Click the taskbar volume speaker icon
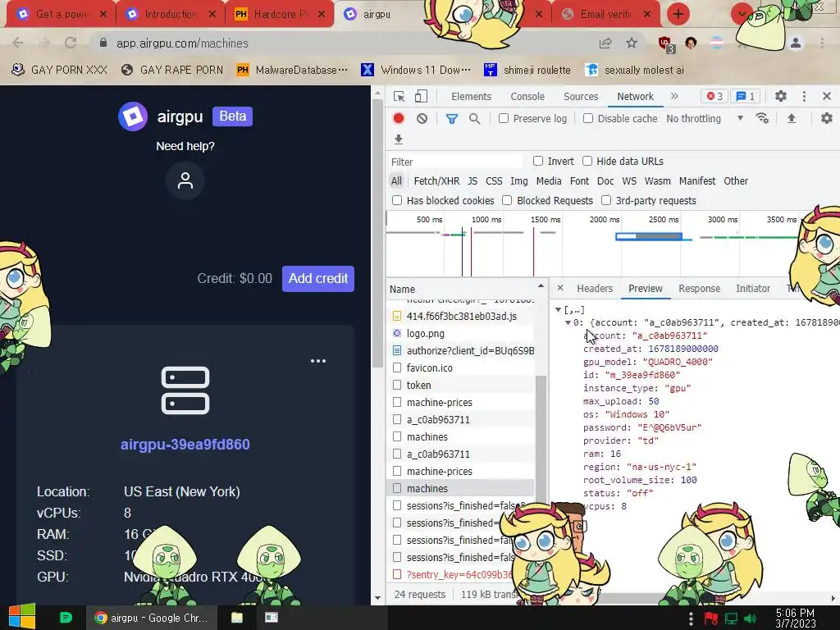Image resolution: width=840 pixels, height=630 pixels. [x=750, y=619]
